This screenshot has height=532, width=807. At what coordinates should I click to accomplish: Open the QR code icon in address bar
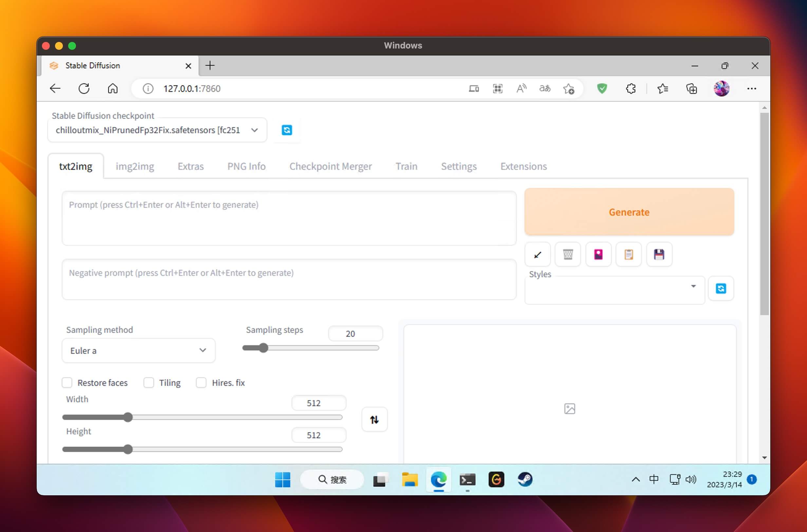[x=497, y=88]
